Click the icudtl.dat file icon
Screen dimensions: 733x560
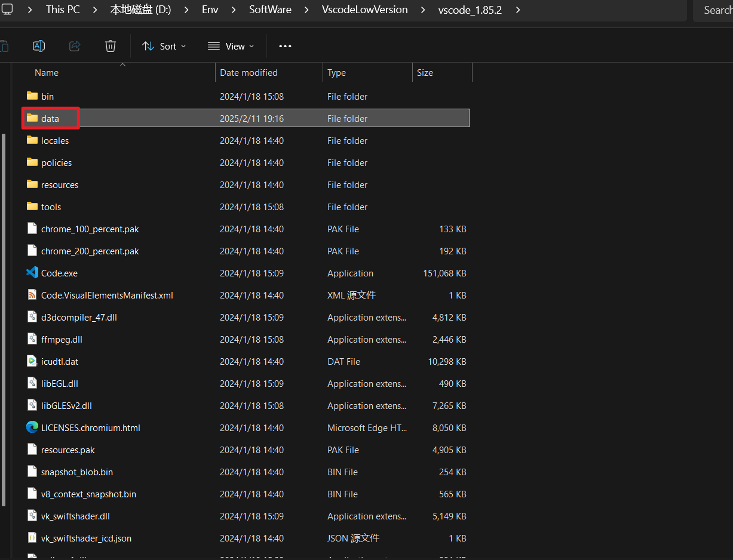point(32,361)
